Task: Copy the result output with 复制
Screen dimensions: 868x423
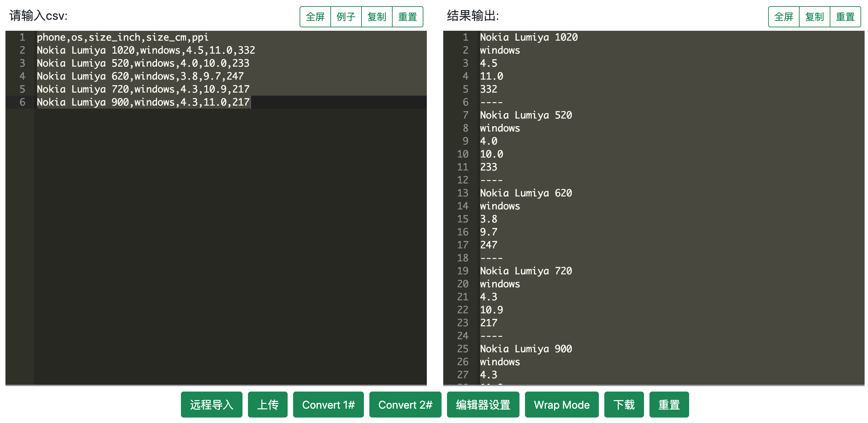Action: [814, 16]
